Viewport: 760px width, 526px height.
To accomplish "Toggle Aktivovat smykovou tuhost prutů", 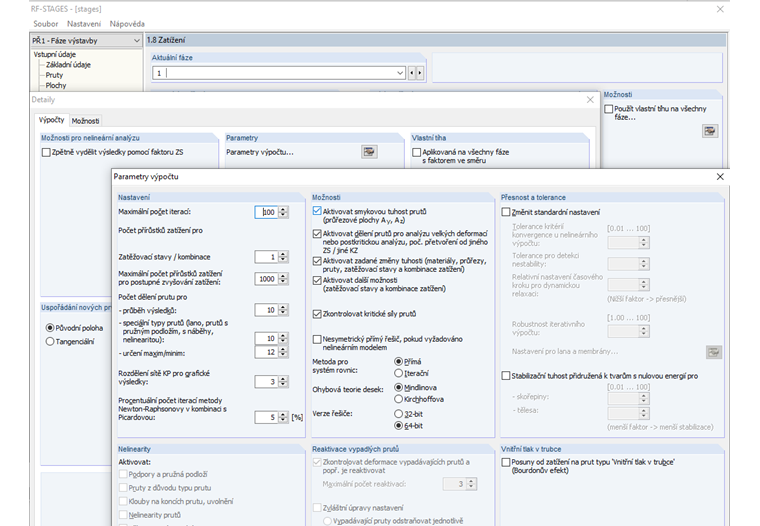I will 317,211.
